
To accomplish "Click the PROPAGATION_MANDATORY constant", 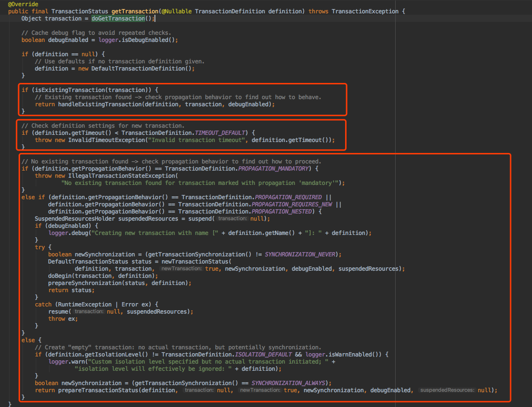I will pyautogui.click(x=274, y=169).
